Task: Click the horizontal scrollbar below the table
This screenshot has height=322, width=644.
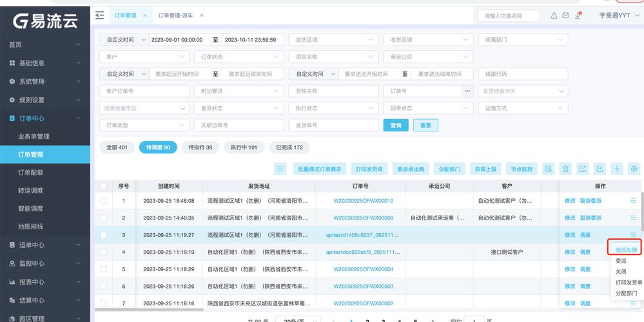Action: pos(149,309)
